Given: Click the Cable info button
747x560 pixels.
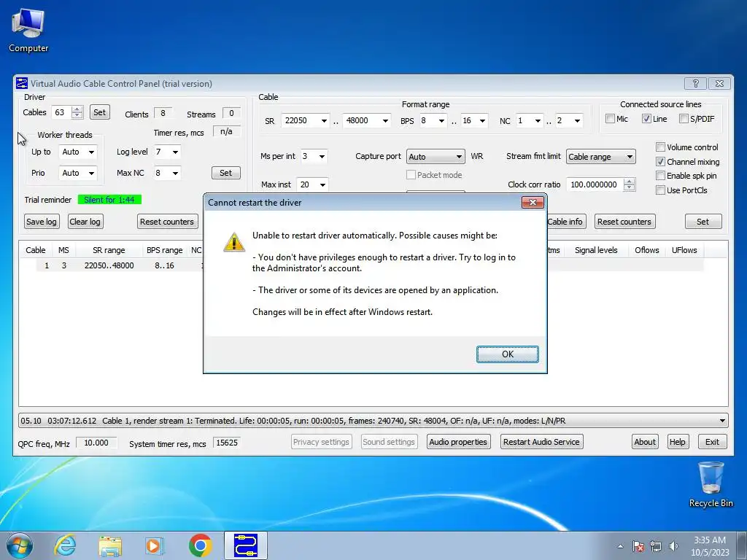Looking at the screenshot, I should pos(565,222).
